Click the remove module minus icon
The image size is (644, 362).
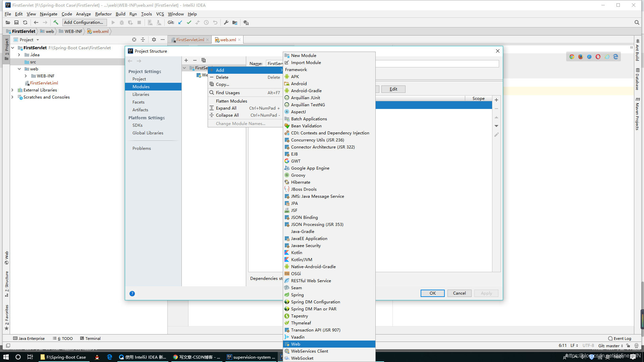[x=195, y=60]
